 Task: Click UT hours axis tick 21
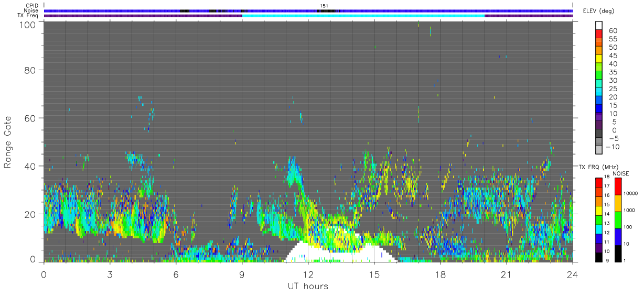pos(507,274)
